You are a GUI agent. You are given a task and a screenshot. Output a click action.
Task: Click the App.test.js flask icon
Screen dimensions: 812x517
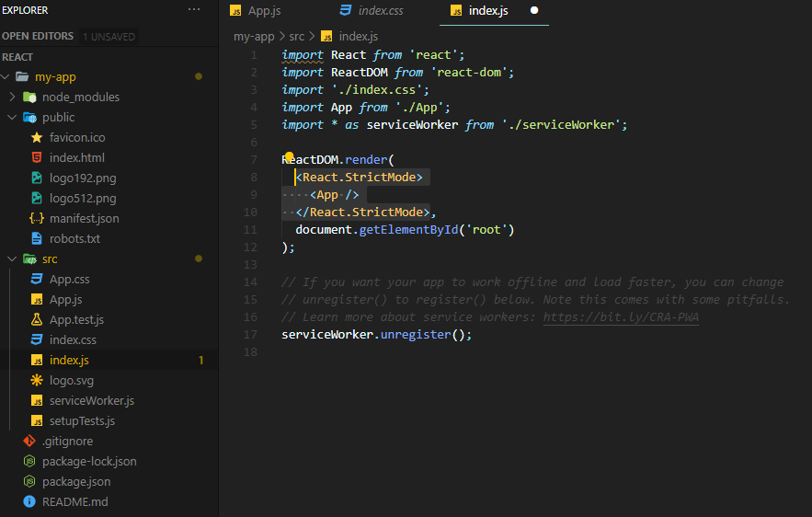[x=37, y=319]
